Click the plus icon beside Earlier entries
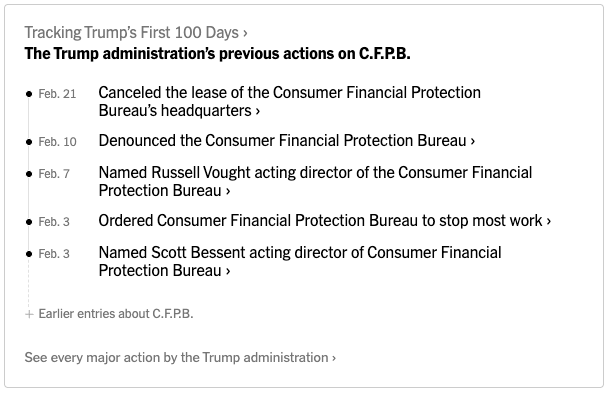608x394 pixels. [x=29, y=314]
